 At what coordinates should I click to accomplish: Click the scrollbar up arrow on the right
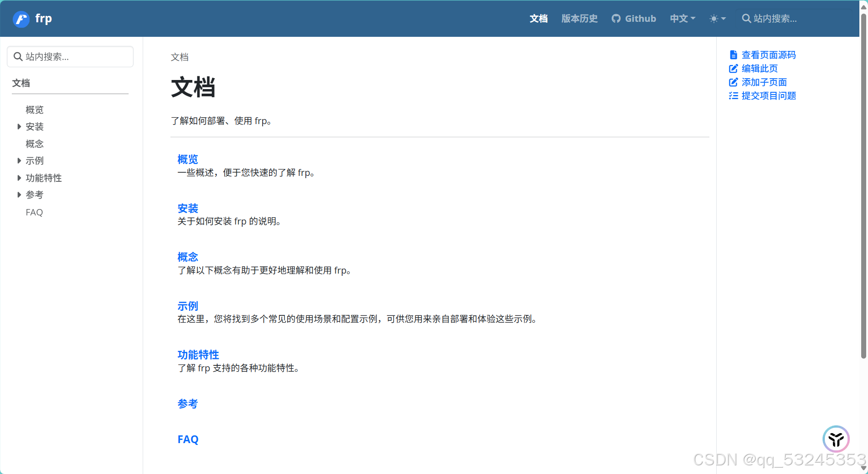[863, 6]
